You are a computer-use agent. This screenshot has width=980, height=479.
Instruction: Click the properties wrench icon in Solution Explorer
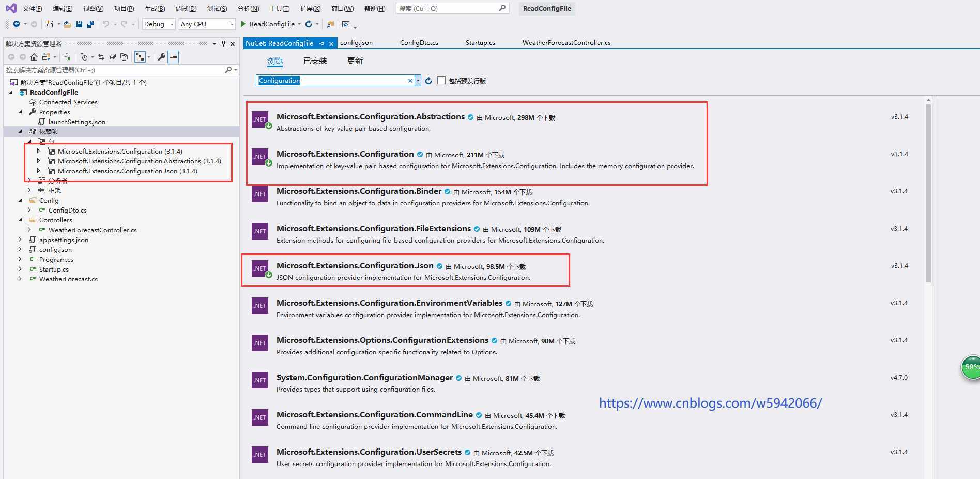point(162,57)
